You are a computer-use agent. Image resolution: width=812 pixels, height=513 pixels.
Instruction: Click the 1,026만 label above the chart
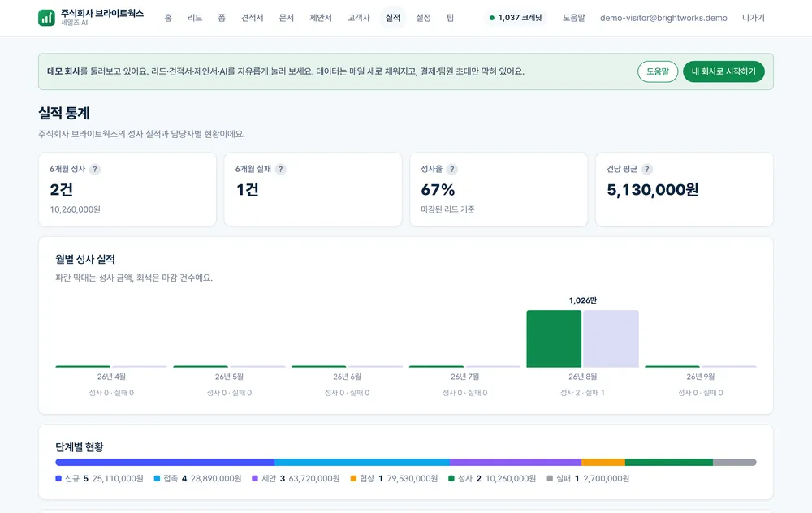pyautogui.click(x=582, y=300)
